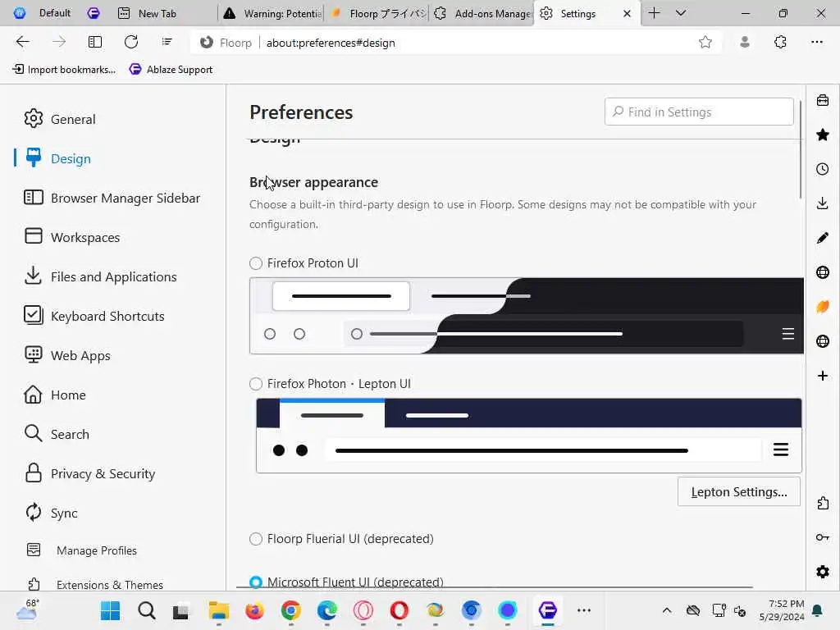Open the Web Apps preferences category
This screenshot has height=630, width=840.
coord(67,355)
